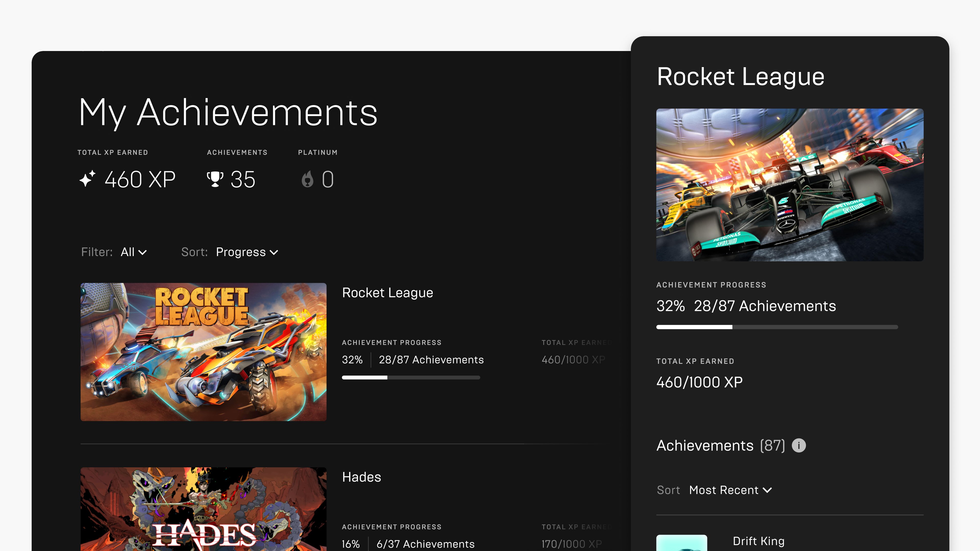The height and width of the screenshot is (551, 980).
Task: Click the achievements count 35
Action: click(243, 180)
